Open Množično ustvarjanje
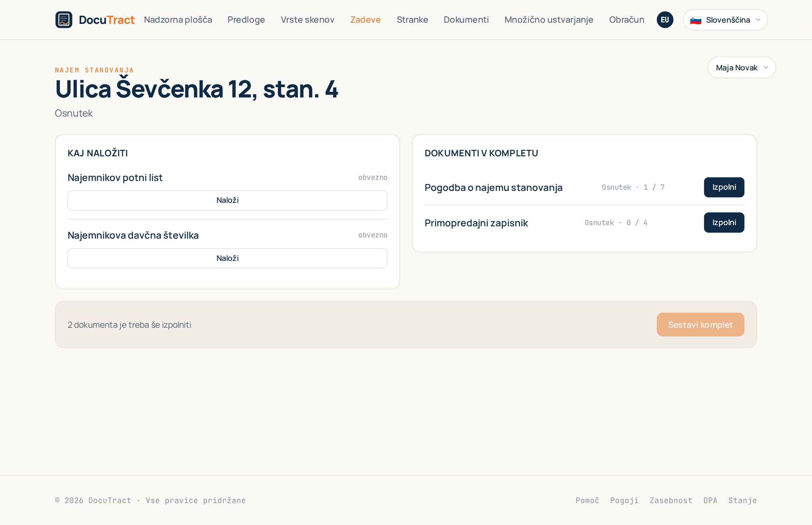 point(549,20)
